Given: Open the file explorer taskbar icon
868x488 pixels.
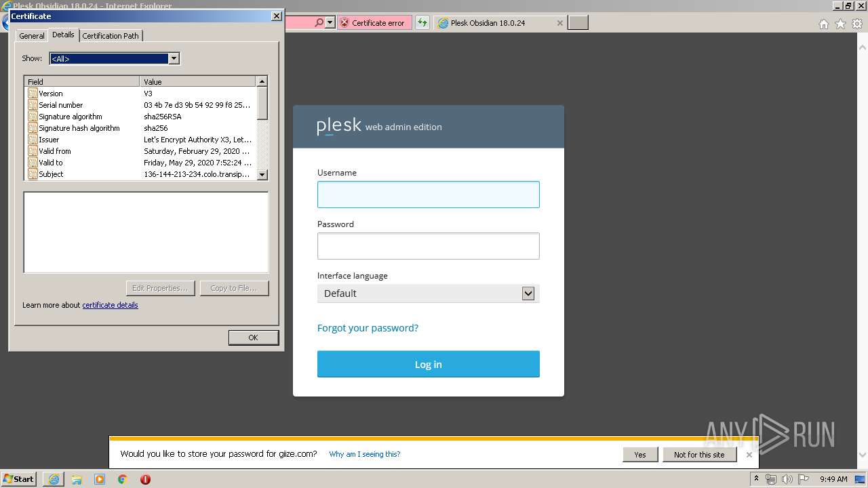Looking at the screenshot, I should tap(77, 479).
